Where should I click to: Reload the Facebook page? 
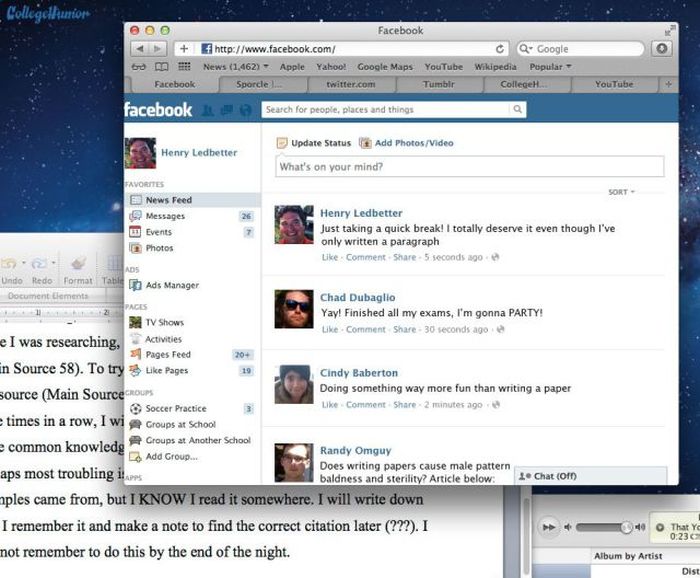[x=500, y=49]
